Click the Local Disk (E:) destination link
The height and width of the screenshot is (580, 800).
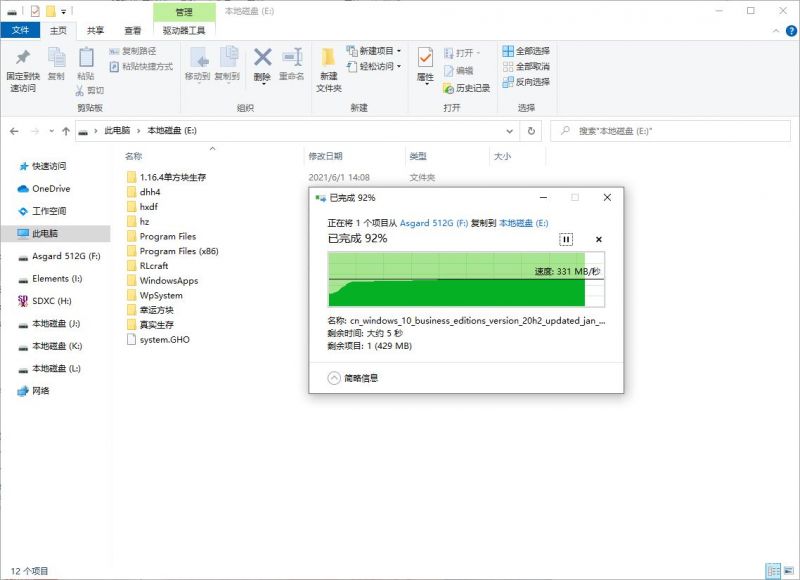[523, 223]
